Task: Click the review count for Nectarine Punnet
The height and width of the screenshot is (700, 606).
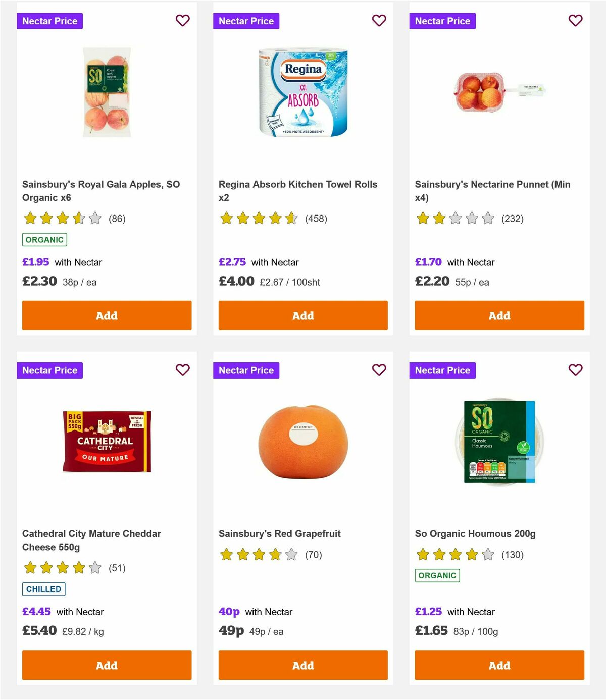Action: [x=513, y=219]
